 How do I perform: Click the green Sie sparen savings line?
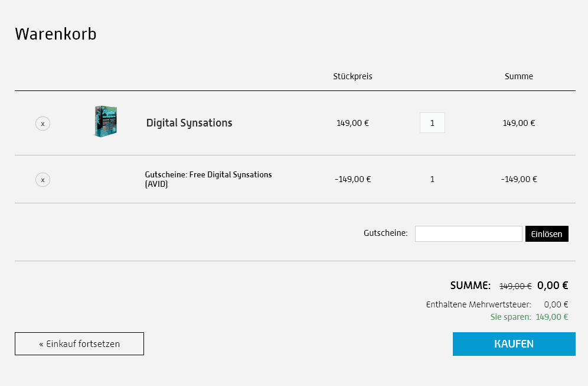[x=529, y=317]
